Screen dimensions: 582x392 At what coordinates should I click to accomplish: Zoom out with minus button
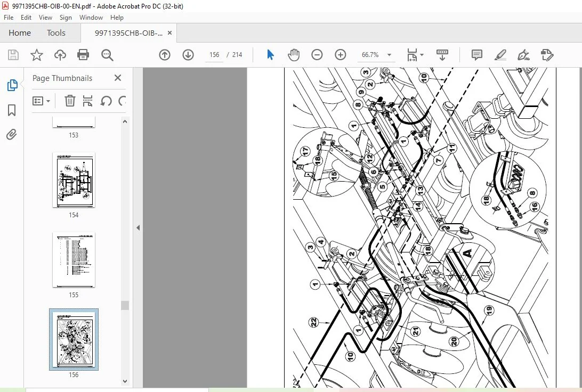(x=317, y=55)
